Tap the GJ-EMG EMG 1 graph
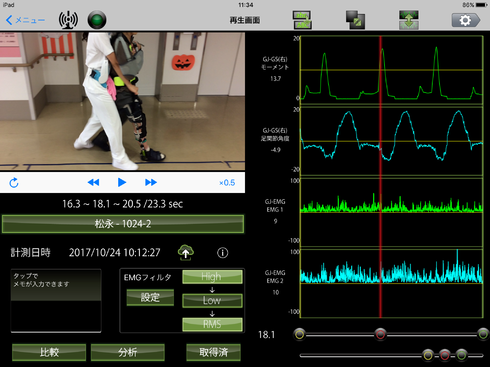The width and height of the screenshot is (490, 367). (392, 212)
